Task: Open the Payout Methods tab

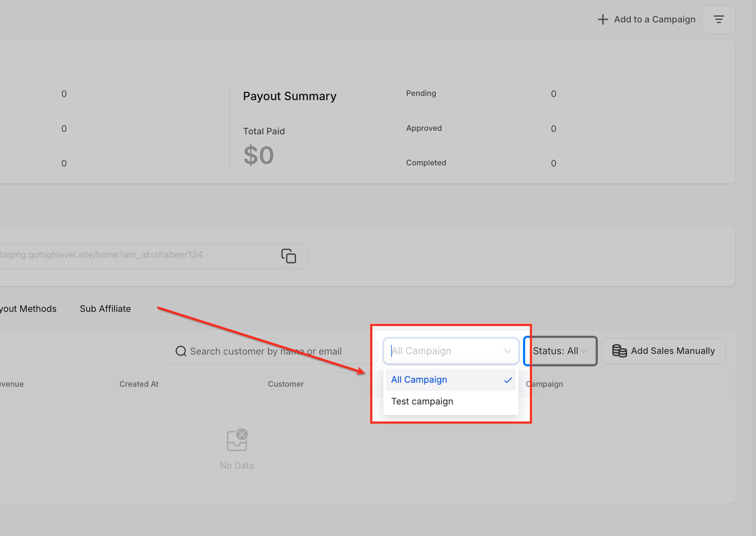Action: click(x=29, y=309)
